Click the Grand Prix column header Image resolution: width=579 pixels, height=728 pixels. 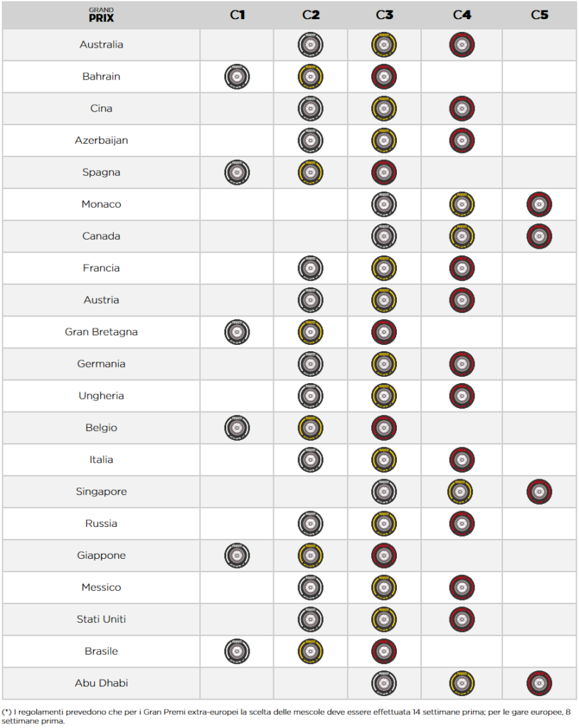[101, 15]
